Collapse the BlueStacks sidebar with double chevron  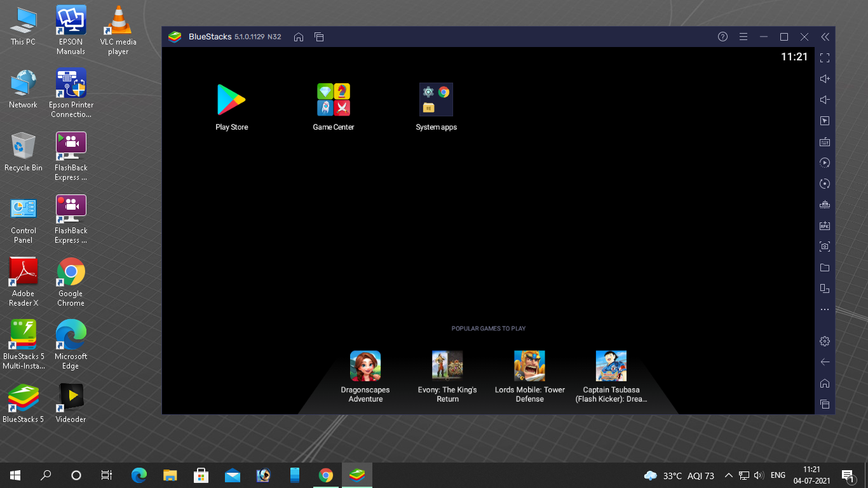tap(825, 37)
